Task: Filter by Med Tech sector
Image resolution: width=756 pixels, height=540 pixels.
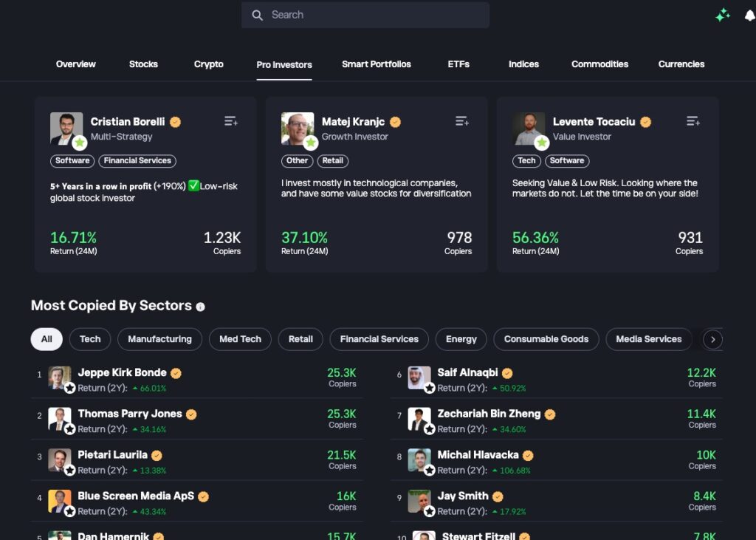Action: click(240, 339)
